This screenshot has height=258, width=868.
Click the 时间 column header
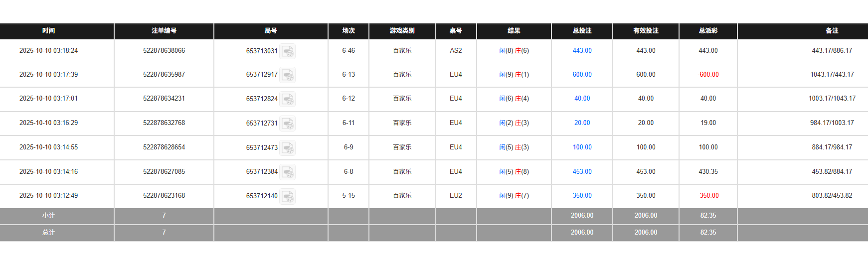[48, 31]
